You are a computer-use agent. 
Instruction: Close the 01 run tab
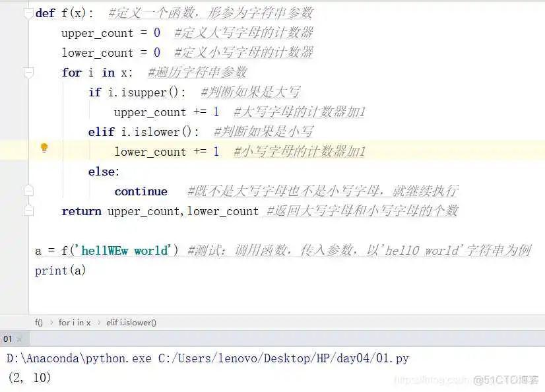(x=19, y=339)
